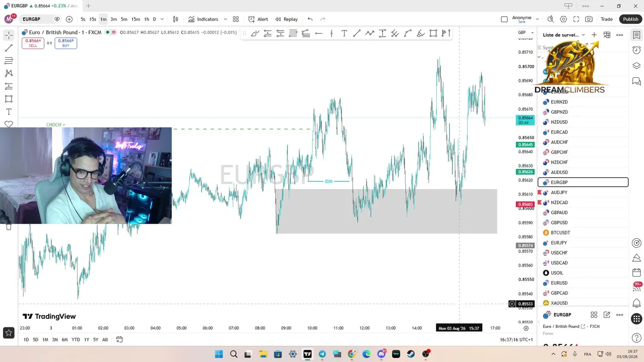Add a symbol to the watchlist

[x=594, y=35]
